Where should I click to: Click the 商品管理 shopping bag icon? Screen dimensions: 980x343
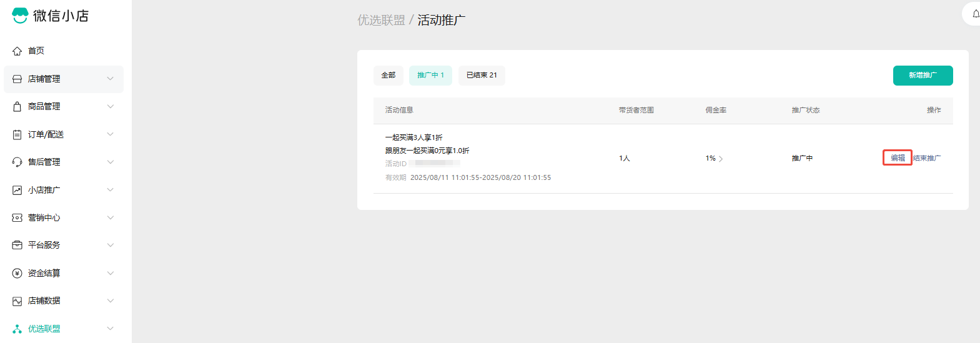pos(17,107)
